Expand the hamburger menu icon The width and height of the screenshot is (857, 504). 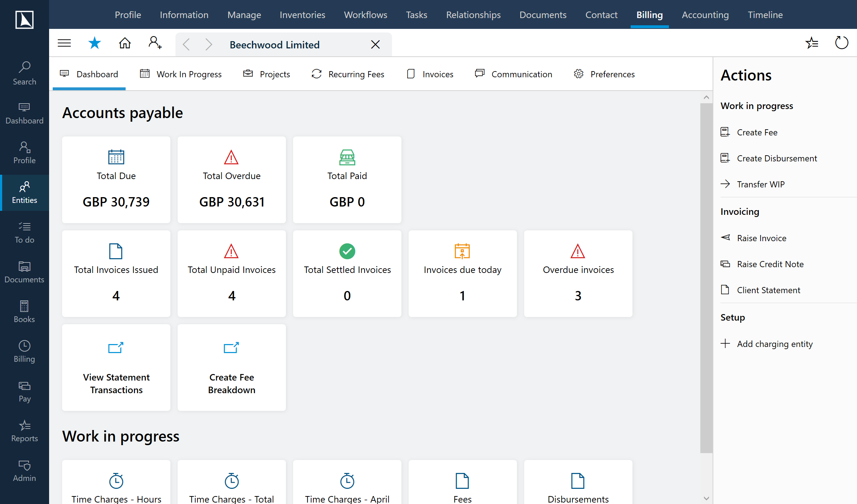pos(64,43)
